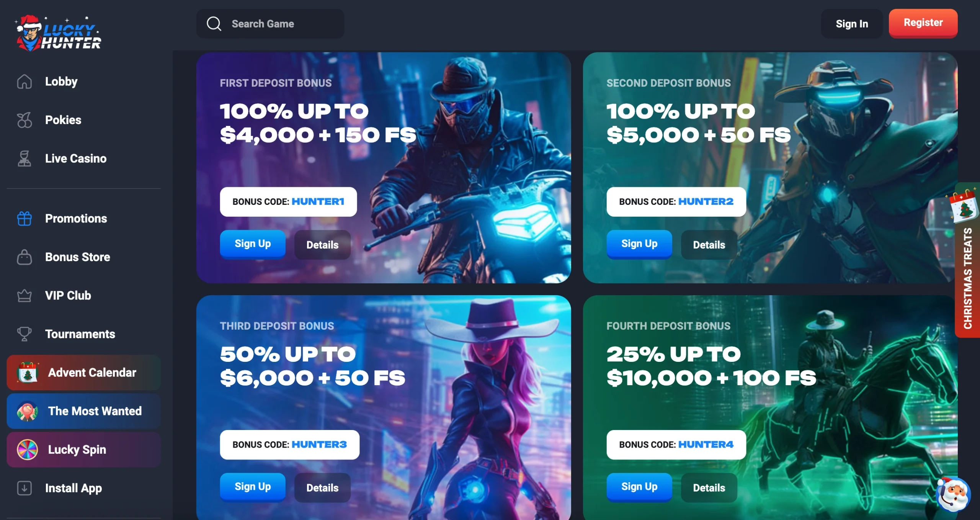Image resolution: width=980 pixels, height=520 pixels.
Task: Open the Bonus Store bag icon
Action: click(24, 257)
